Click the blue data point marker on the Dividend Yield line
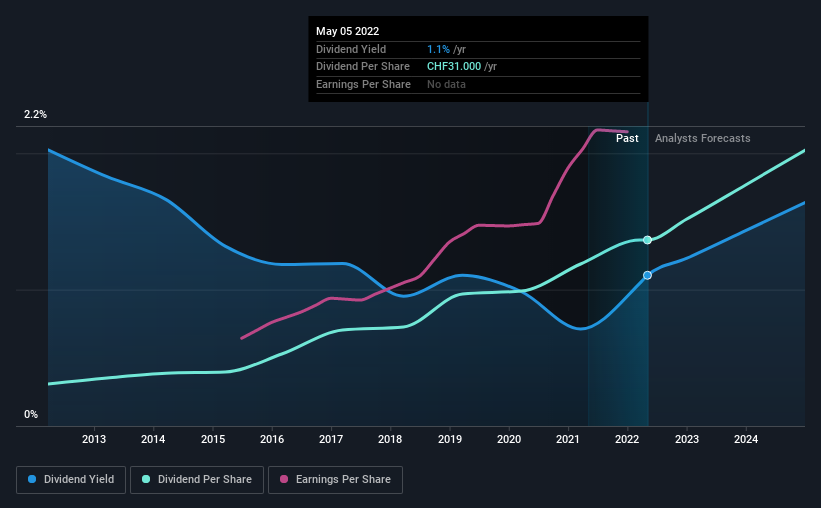The image size is (821, 508). click(648, 275)
